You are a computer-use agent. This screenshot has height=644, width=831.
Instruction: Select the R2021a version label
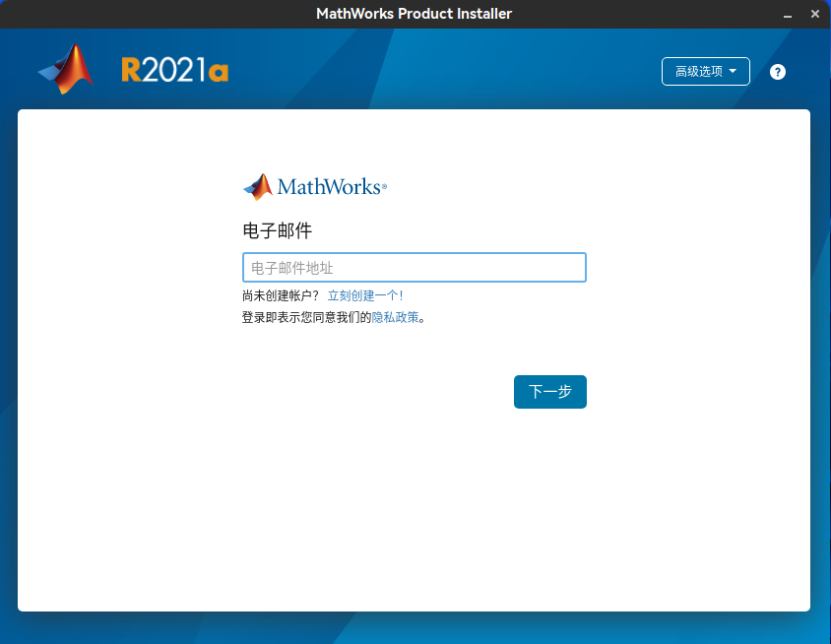(174, 70)
